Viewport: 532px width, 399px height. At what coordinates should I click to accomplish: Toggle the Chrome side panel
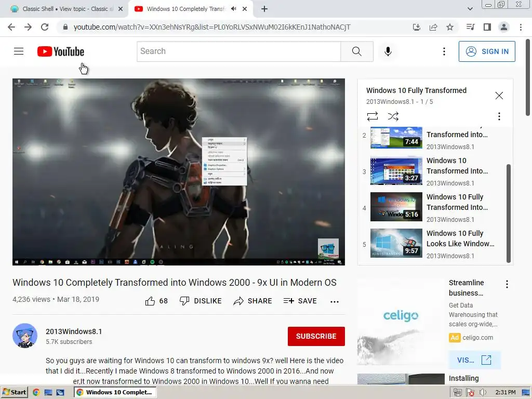click(x=487, y=27)
